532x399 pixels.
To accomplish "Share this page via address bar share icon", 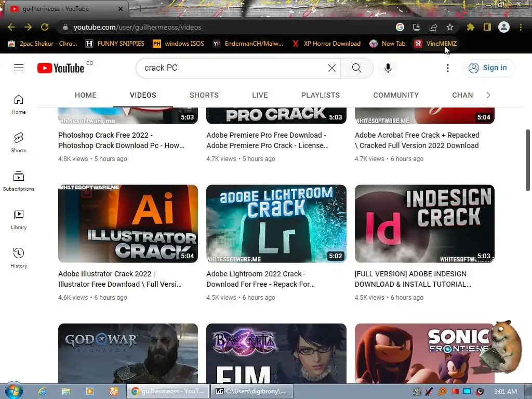I will [x=433, y=27].
